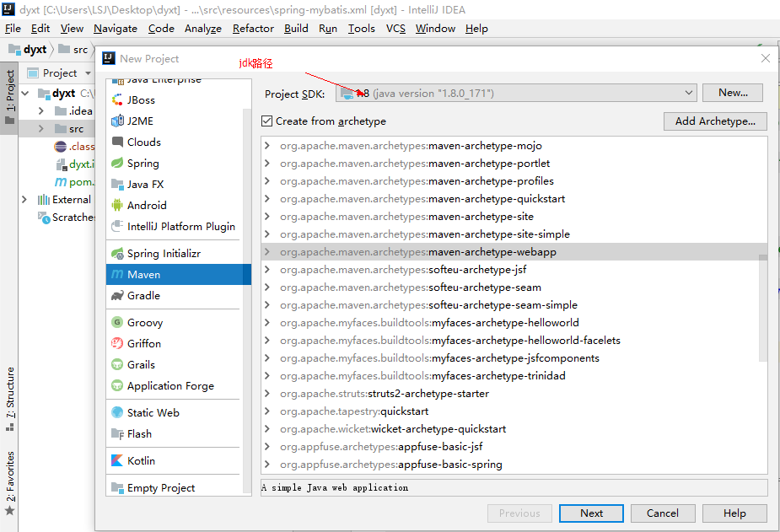Click the .classpath file icon
Viewport: 780px width, 532px height.
click(60, 147)
